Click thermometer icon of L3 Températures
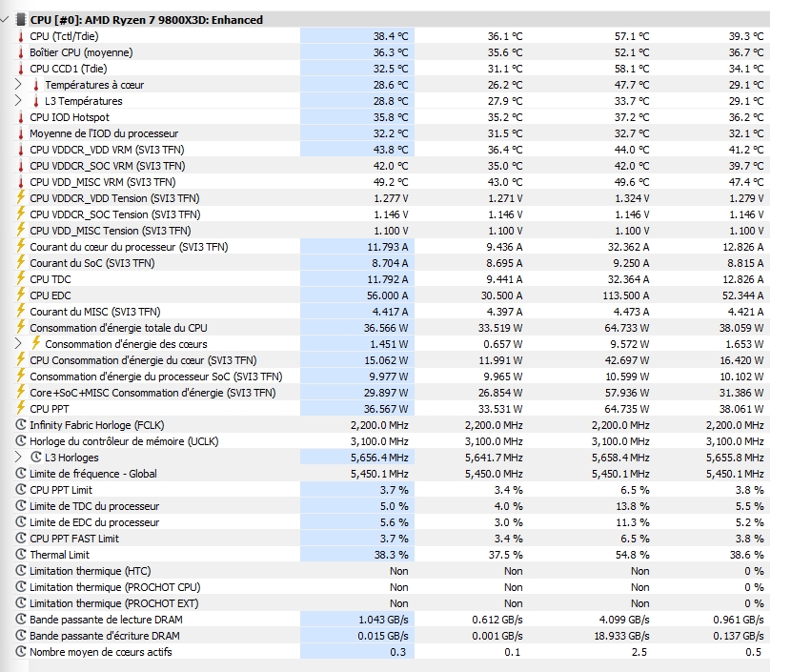The image size is (791, 672). [36, 101]
